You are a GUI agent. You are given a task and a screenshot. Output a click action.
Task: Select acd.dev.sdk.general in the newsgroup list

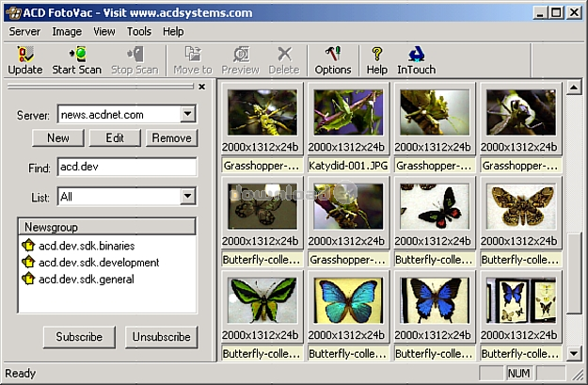pos(87,279)
